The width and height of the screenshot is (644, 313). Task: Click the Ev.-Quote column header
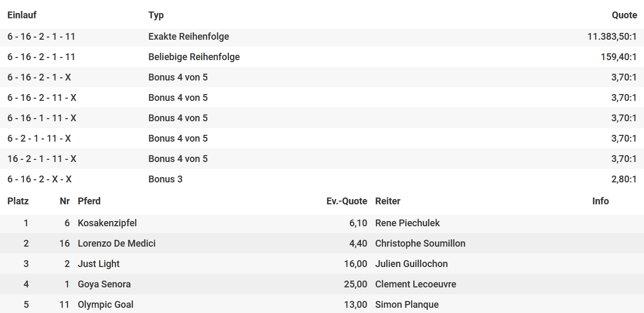point(347,201)
